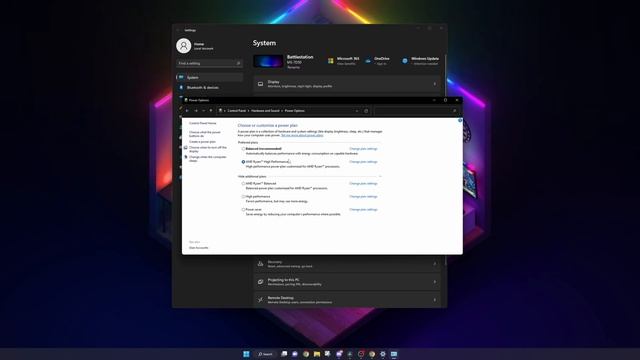Open Microsoft 365 tile in Settings
Image resolution: width=640 pixels, height=360 pixels.
[x=343, y=61]
